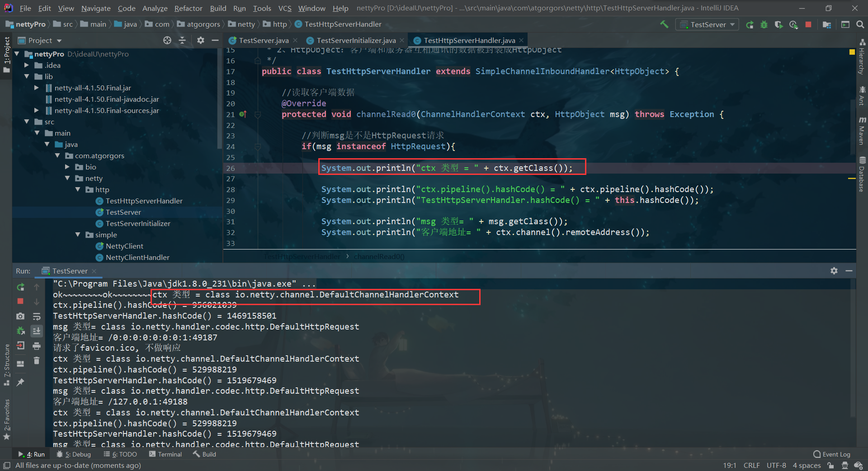Hide the Project tool window
The image size is (868, 471).
pyautogui.click(x=215, y=40)
